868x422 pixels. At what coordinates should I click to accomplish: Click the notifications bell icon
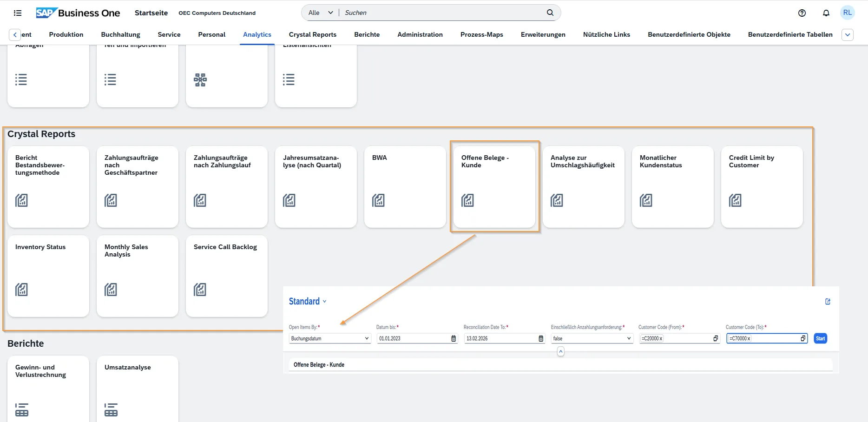point(826,13)
